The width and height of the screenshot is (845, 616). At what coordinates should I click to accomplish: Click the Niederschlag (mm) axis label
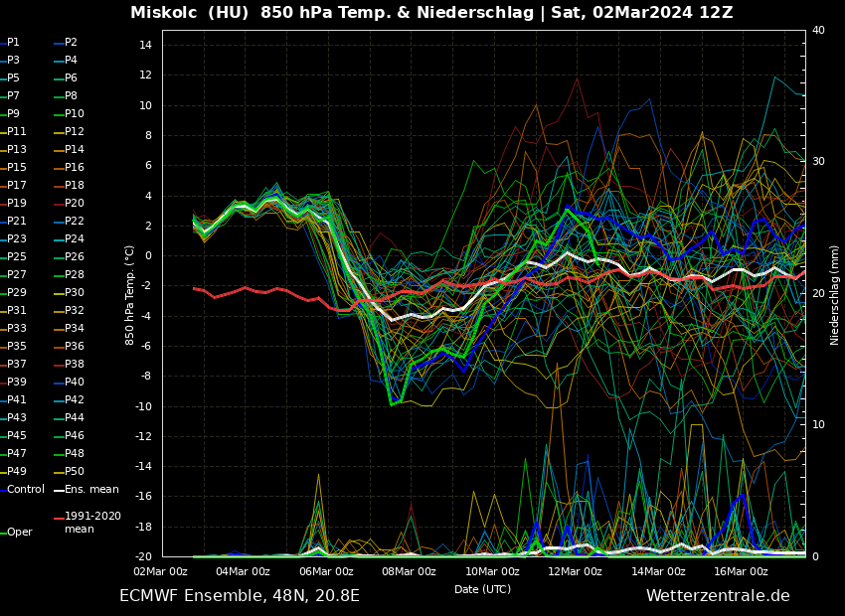tap(835, 295)
